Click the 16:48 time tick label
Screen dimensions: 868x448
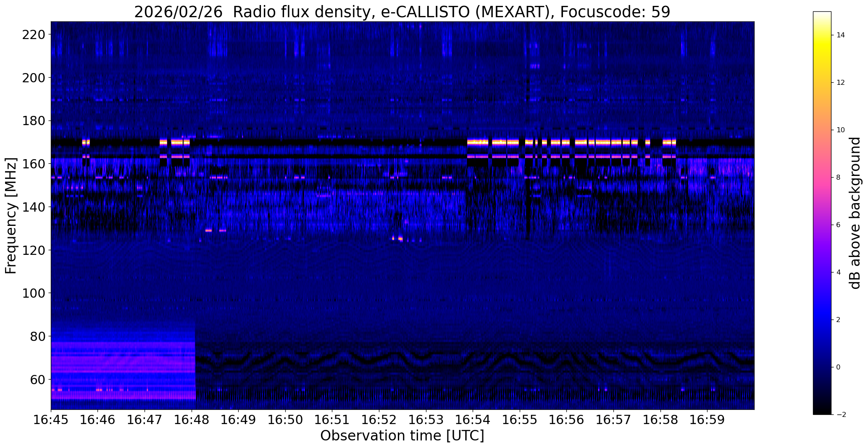tap(192, 420)
